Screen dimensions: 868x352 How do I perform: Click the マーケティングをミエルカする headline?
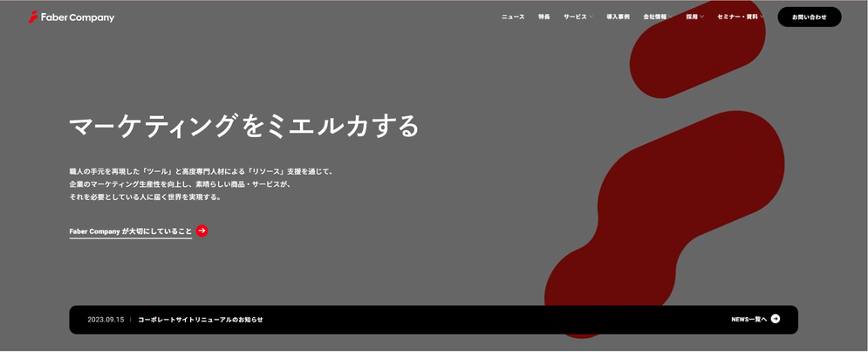(244, 127)
